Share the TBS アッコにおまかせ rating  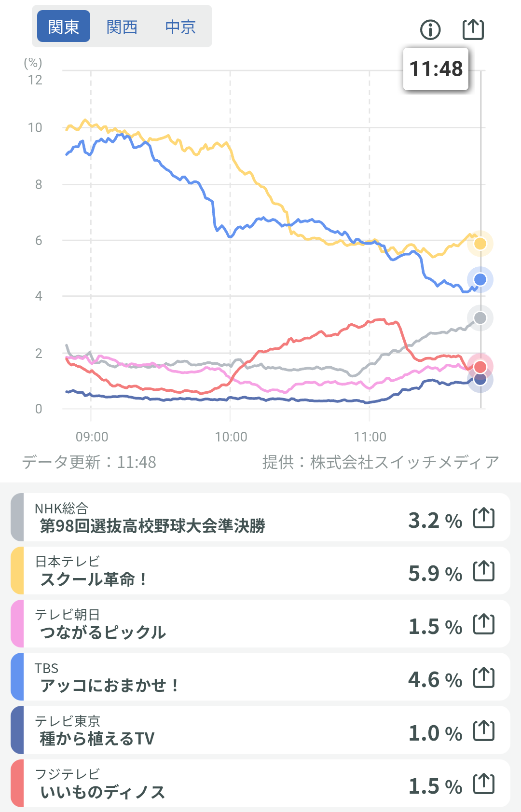pyautogui.click(x=484, y=677)
